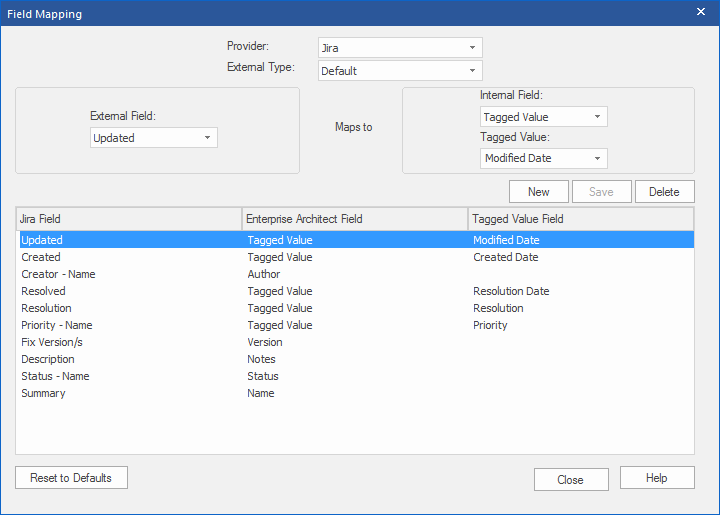Sort by Tagged Value Field column header
720x515 pixels.
click(581, 219)
